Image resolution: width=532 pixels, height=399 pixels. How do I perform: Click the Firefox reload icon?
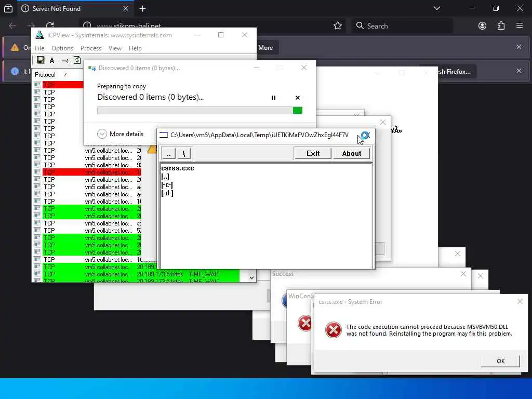[x=50, y=25]
